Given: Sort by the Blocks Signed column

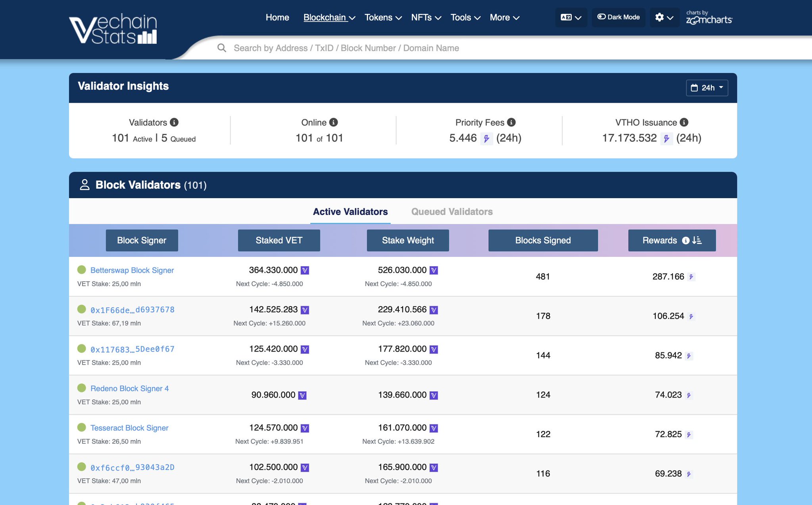Looking at the screenshot, I should coord(543,240).
